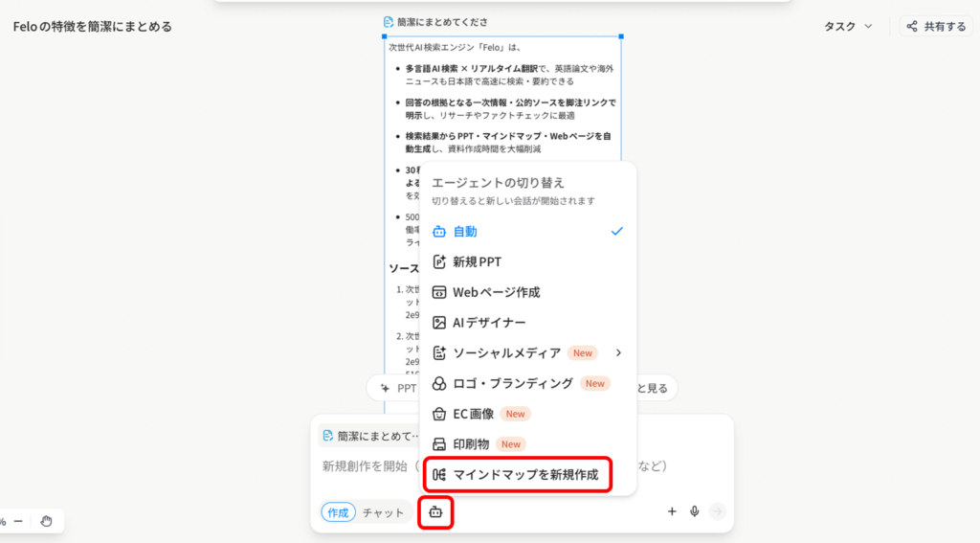The height and width of the screenshot is (543, 980).
Task: Switch to チャット mode
Action: [383, 512]
